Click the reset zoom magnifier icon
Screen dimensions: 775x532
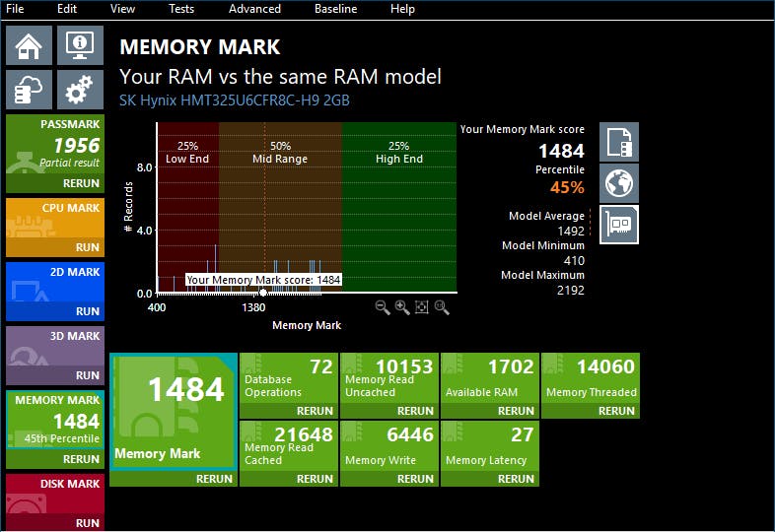(442, 307)
